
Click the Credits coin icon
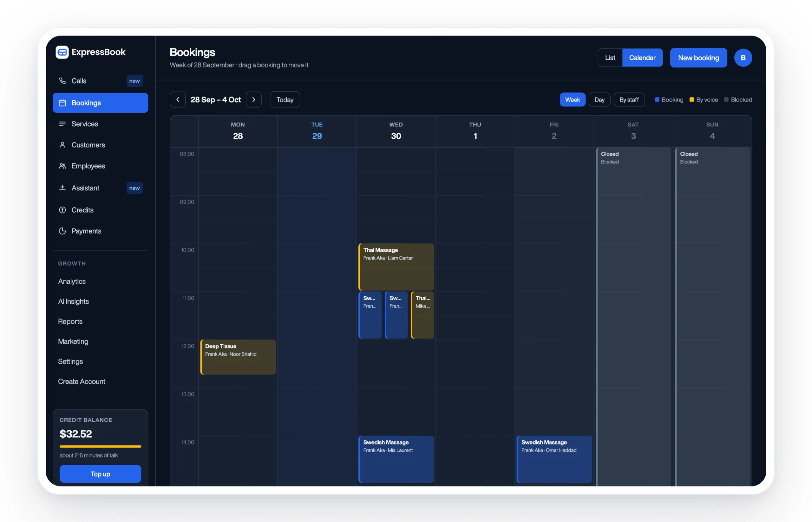coord(62,210)
